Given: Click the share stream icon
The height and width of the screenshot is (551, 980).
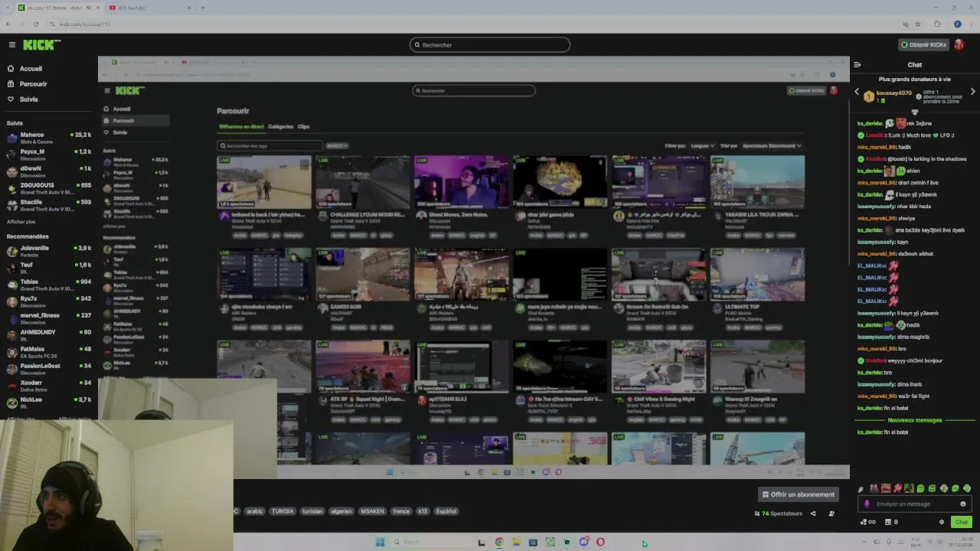Looking at the screenshot, I should tap(813, 514).
